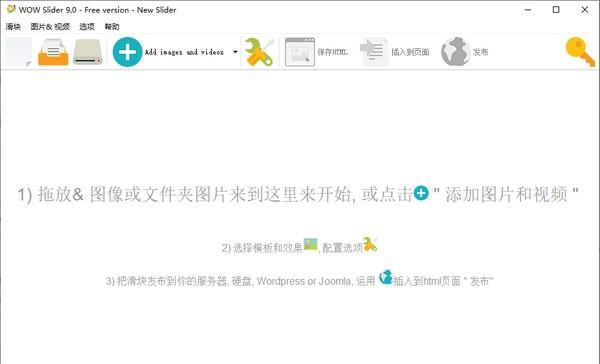
Task: Open the 图片& 视频 menu
Action: [50, 26]
